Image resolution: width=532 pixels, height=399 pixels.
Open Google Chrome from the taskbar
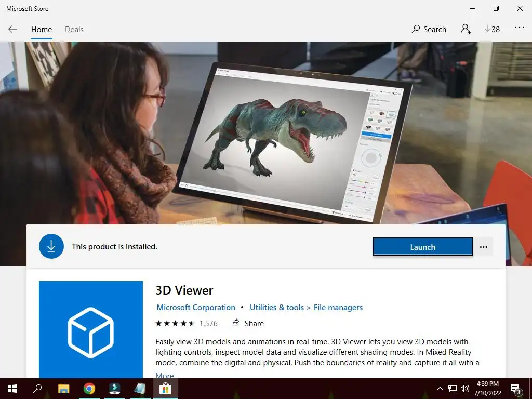click(89, 389)
